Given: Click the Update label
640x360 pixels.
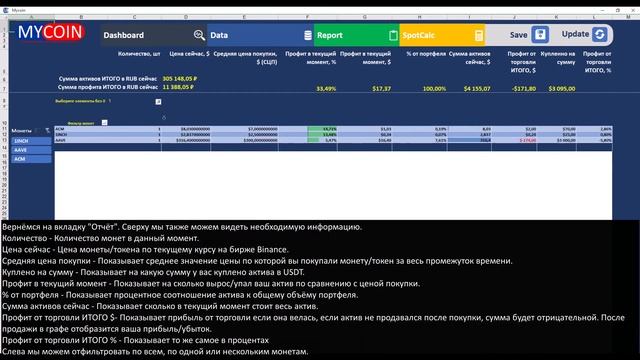Looking at the screenshot, I should (x=575, y=34).
